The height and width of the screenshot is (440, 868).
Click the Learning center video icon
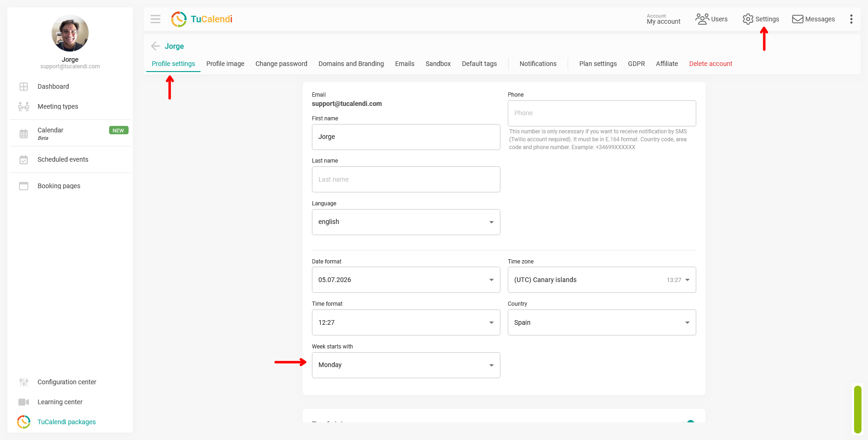tap(24, 402)
